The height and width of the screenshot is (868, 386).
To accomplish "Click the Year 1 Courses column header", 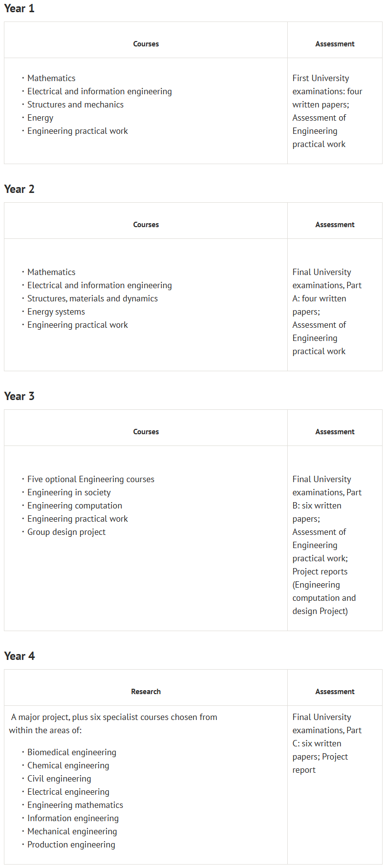I will tap(146, 44).
